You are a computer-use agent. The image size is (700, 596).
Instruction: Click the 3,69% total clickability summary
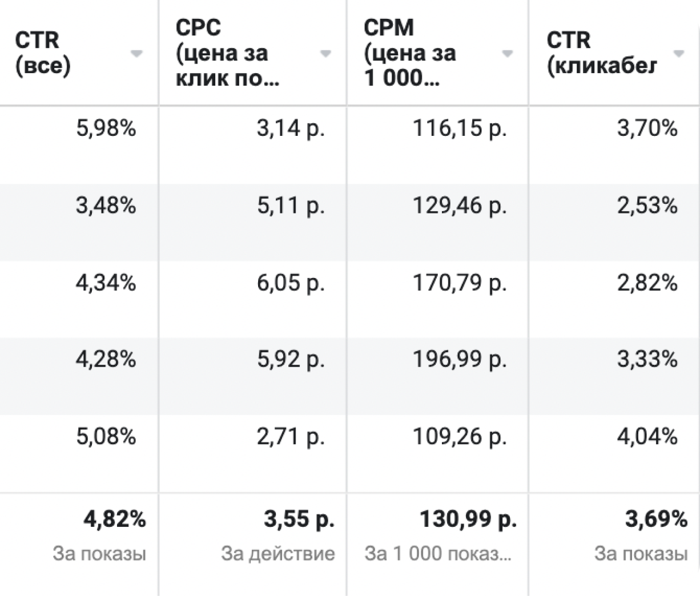tap(655, 520)
